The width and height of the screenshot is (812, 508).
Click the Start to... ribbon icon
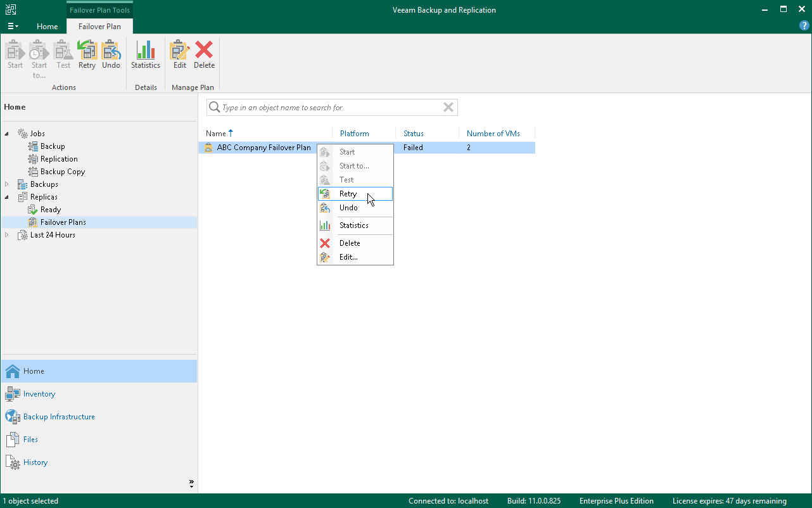39,50
